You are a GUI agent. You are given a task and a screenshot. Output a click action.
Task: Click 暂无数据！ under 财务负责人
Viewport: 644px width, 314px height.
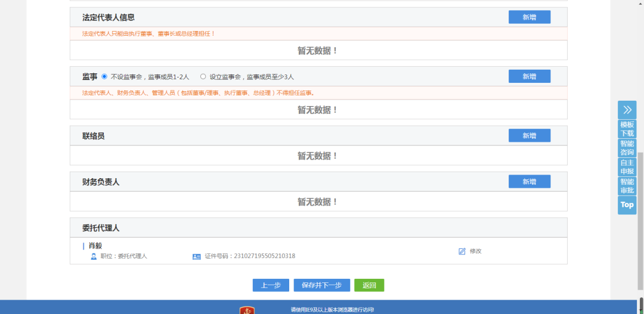click(x=318, y=202)
